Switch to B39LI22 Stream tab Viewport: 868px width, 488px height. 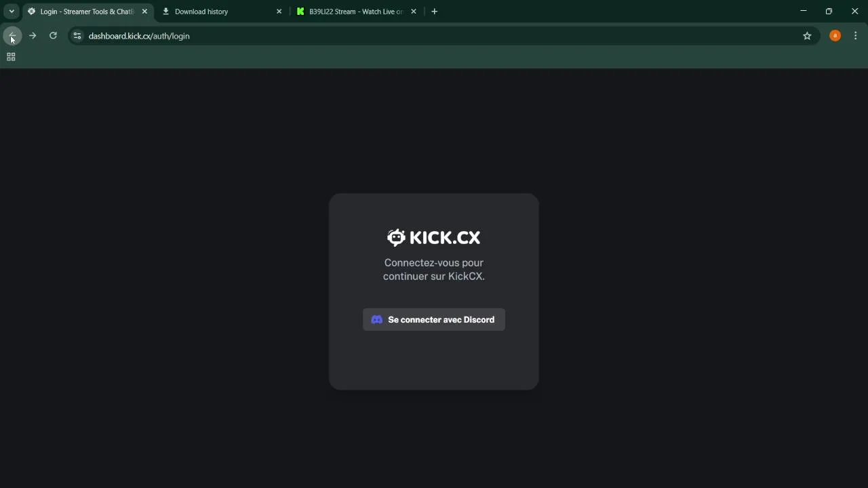point(356,12)
